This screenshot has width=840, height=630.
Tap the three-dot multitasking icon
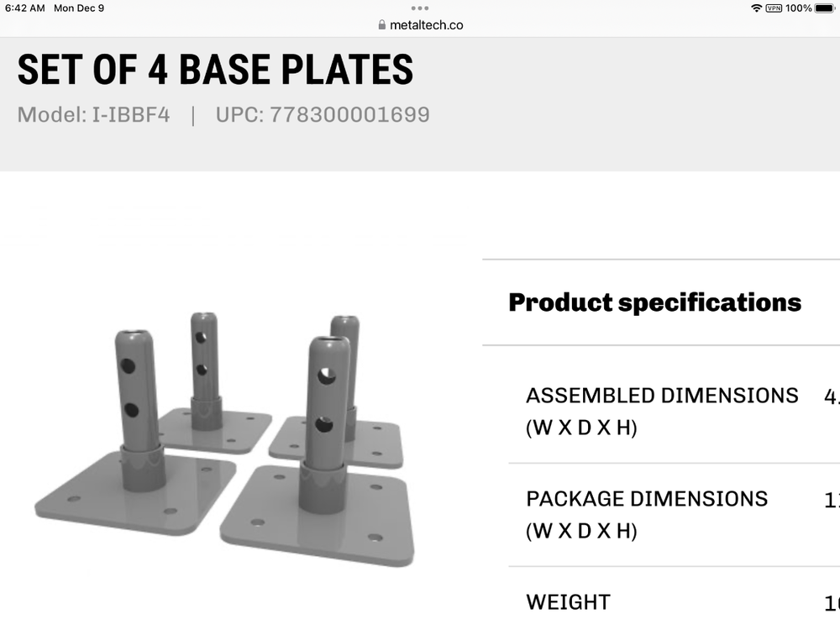[420, 8]
